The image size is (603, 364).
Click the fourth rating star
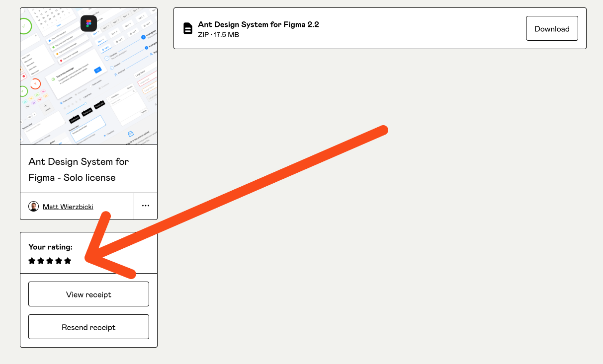coord(60,260)
